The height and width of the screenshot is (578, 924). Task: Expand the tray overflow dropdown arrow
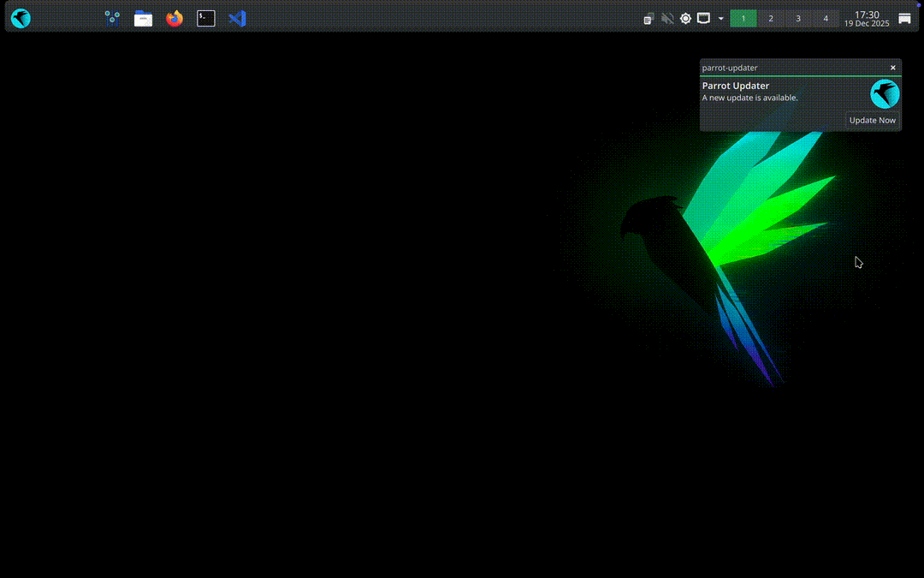[721, 18]
